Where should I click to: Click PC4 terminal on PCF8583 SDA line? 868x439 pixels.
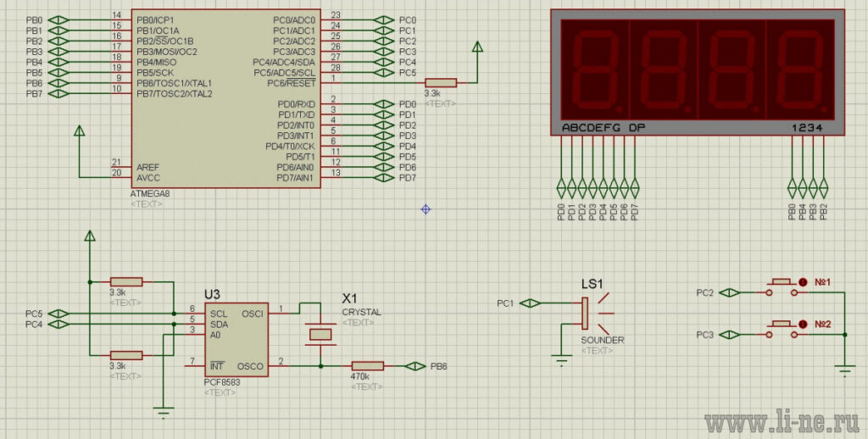point(58,325)
